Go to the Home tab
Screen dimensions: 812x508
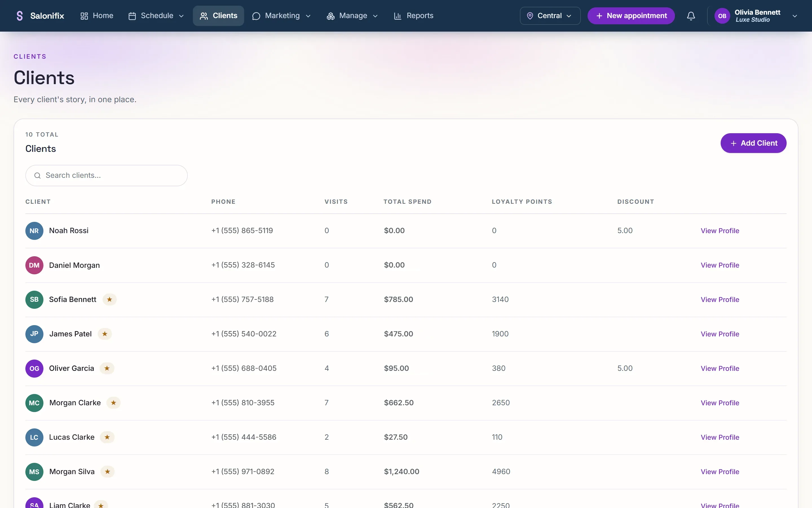coord(97,16)
